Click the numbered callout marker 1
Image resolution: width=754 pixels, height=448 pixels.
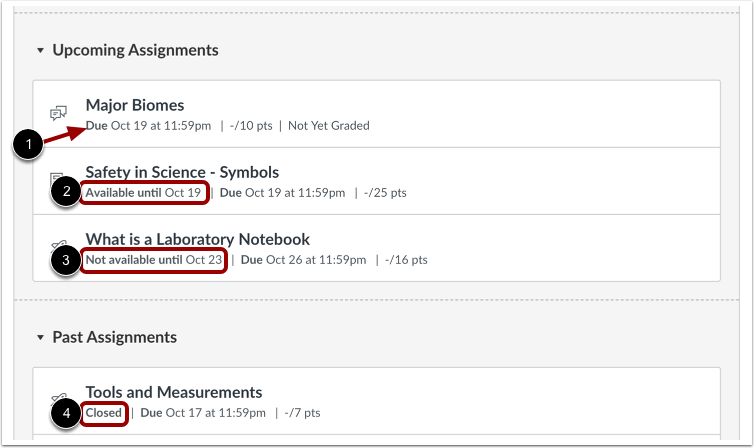pos(30,146)
